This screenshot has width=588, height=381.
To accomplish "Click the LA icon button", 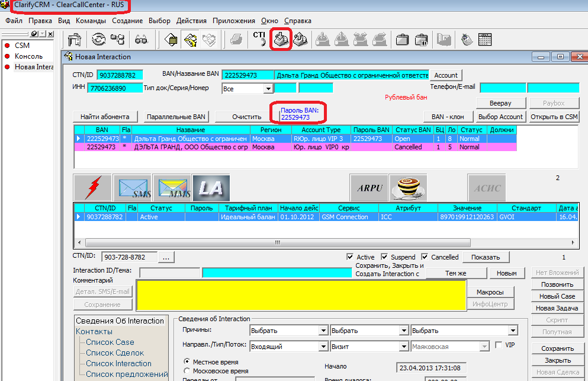I will pos(211,188).
